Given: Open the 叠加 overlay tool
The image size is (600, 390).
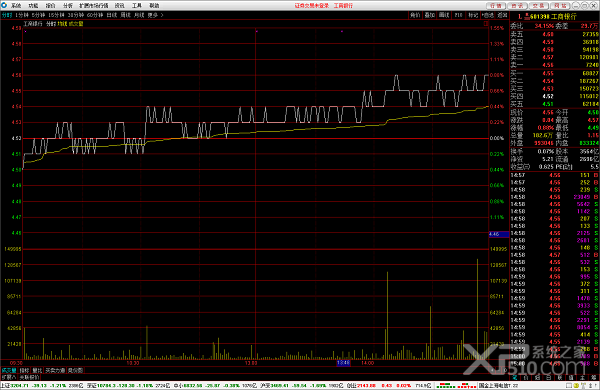Looking at the screenshot, I should tap(430, 15).
